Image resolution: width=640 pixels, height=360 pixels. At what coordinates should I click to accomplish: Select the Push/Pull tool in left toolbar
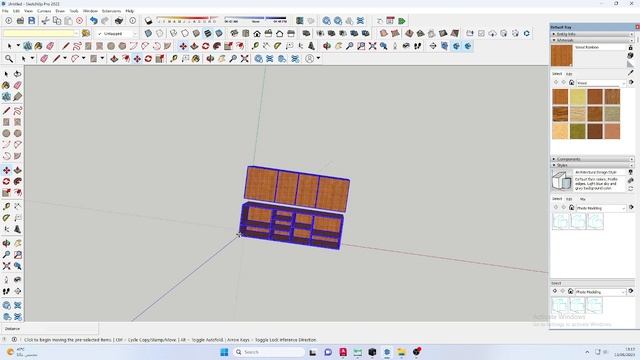[17, 170]
